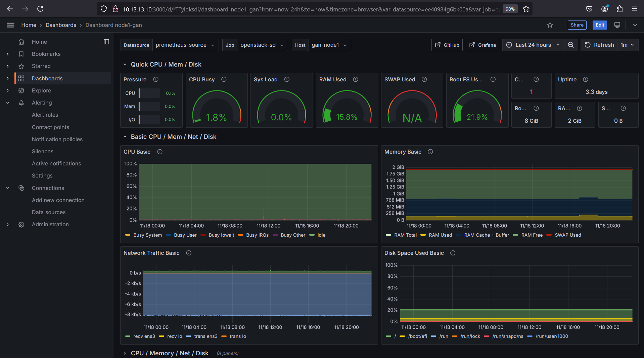
Task: Click the Share button
Action: click(x=577, y=25)
